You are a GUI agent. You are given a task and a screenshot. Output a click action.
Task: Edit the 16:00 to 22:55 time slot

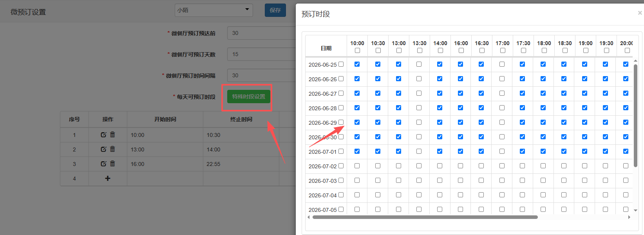pos(103,164)
